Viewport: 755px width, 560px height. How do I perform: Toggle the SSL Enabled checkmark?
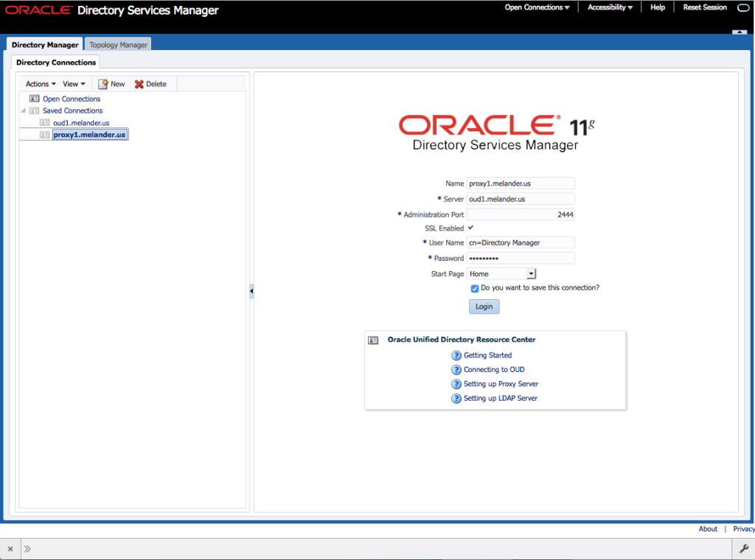472,228
